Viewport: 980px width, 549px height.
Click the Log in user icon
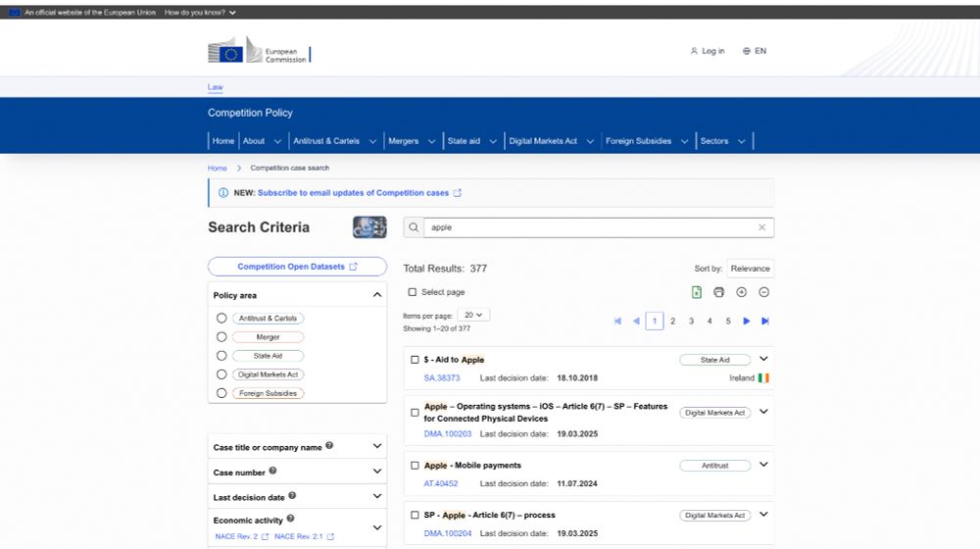coord(694,51)
